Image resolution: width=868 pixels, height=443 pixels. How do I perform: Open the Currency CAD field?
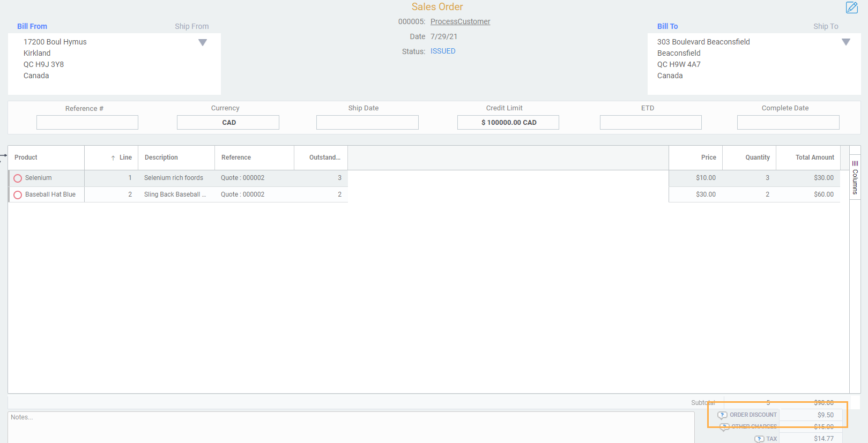(x=228, y=122)
